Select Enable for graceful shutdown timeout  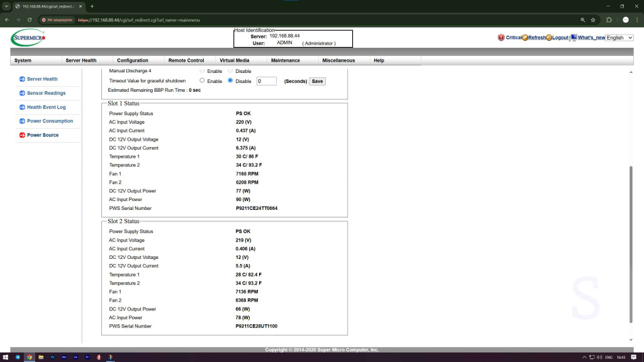tap(202, 80)
